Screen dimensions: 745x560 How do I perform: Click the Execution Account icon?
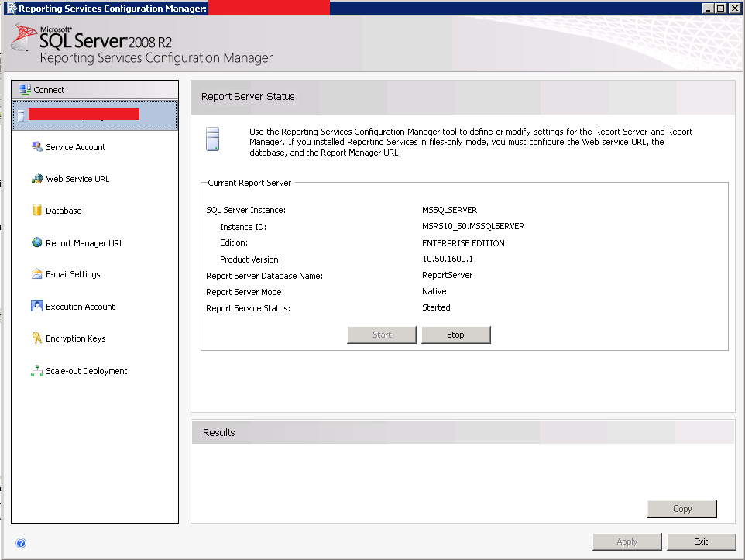click(x=37, y=306)
